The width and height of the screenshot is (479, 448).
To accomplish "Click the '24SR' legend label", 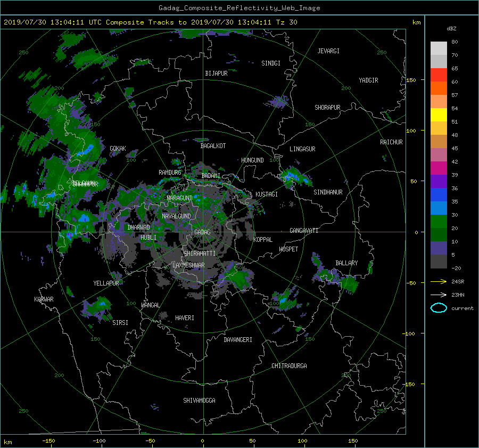I will [458, 281].
